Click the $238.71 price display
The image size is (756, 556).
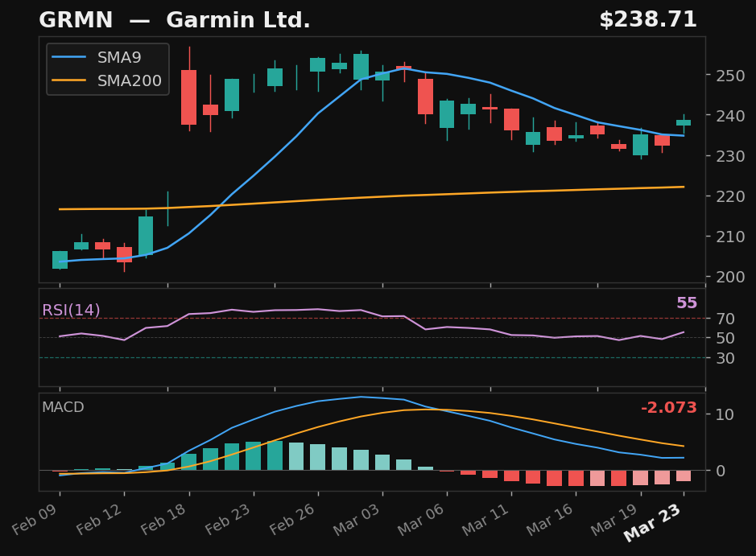[x=649, y=19]
